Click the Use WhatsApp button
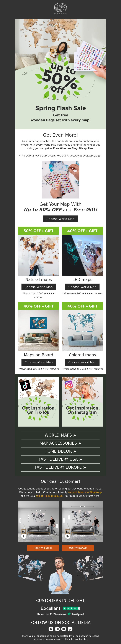This screenshot has width=121, height=644. [x=78, y=548]
